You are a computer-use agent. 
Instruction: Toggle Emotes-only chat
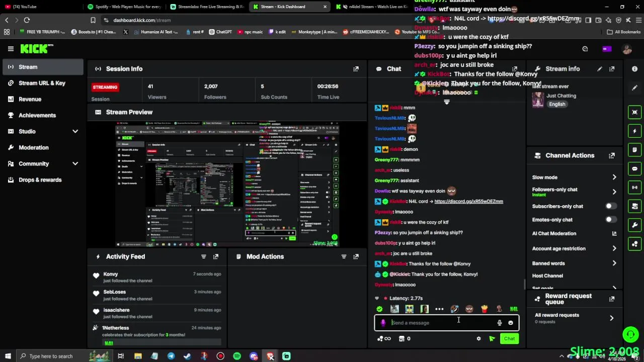[x=610, y=220]
